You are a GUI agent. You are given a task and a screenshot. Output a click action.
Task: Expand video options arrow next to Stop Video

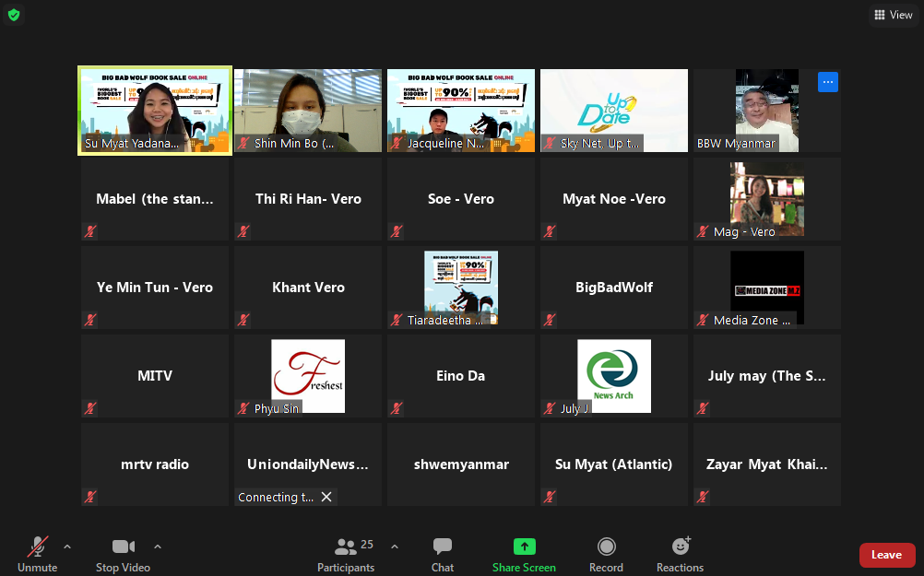157,547
